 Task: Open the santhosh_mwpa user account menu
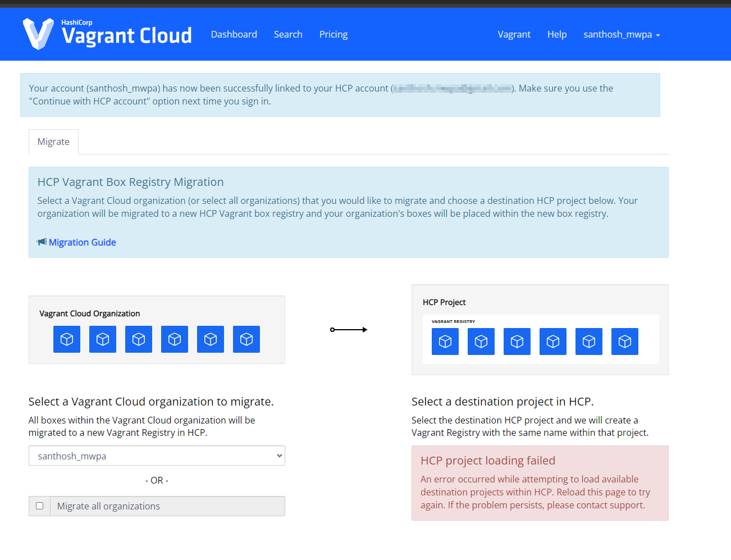pyautogui.click(x=622, y=34)
